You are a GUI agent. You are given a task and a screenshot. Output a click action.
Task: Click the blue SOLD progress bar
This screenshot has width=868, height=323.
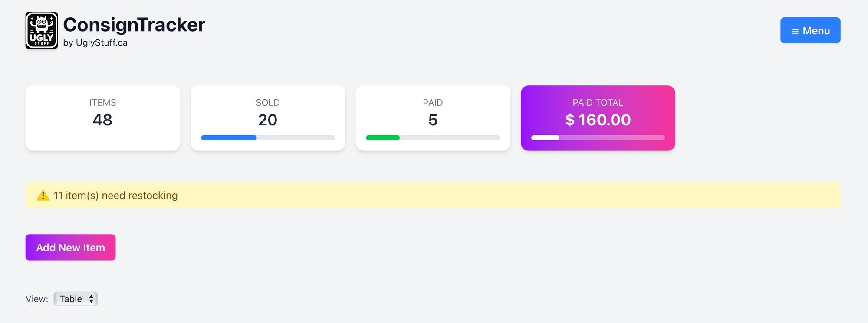pyautogui.click(x=229, y=138)
